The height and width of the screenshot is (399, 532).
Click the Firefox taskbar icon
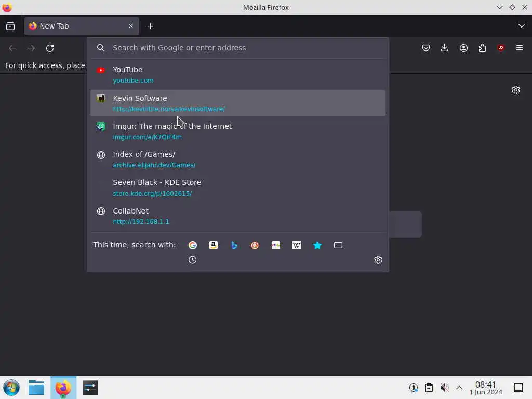click(63, 388)
